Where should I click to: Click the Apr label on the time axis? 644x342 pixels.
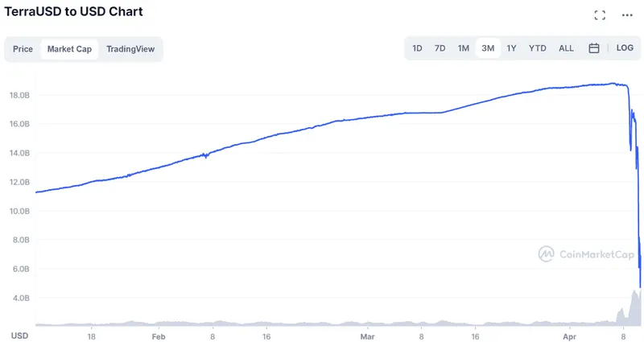[x=570, y=336]
